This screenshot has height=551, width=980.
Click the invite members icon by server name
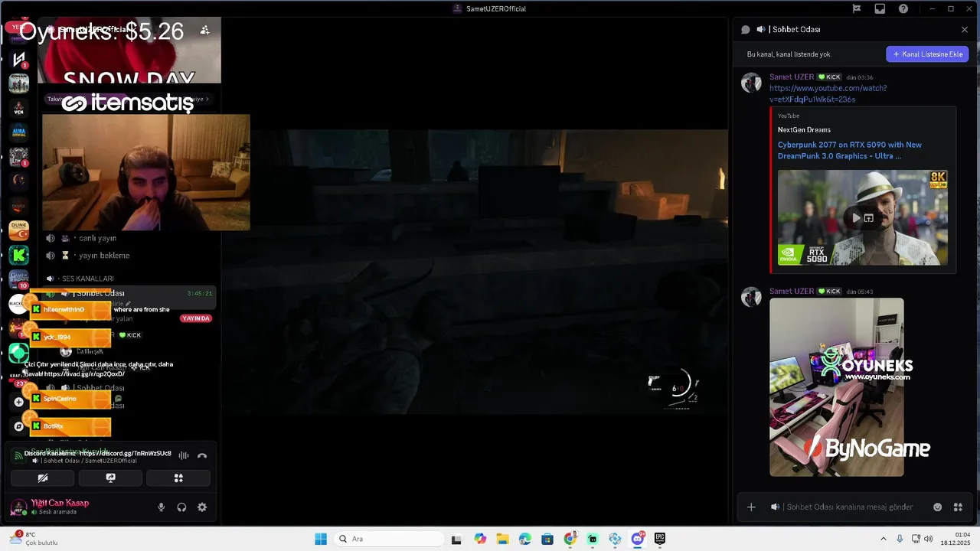click(x=204, y=30)
